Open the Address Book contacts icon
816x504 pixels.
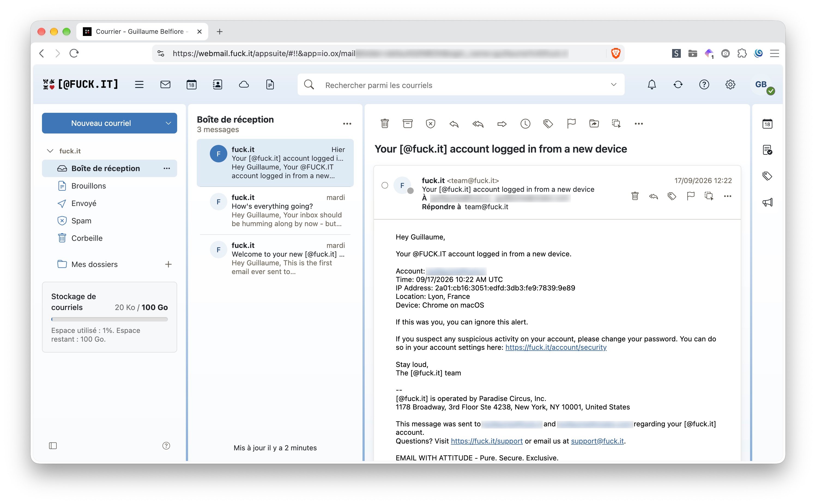tap(217, 85)
